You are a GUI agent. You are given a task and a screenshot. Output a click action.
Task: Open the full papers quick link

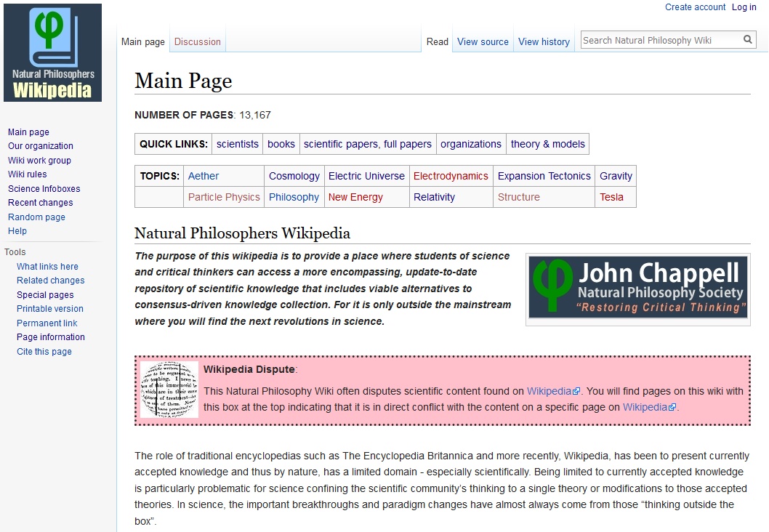pos(408,144)
